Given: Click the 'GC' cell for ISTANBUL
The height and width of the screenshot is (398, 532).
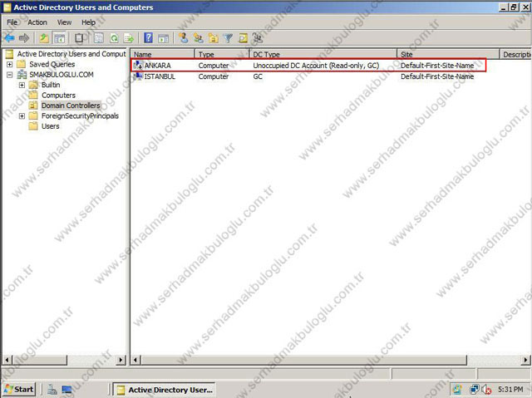Looking at the screenshot, I should 258,76.
